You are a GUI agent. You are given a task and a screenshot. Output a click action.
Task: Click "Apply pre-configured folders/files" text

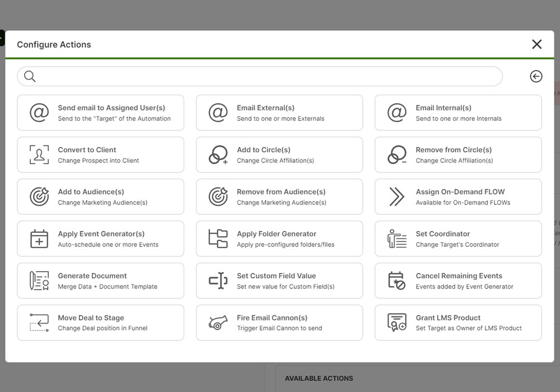(x=286, y=245)
